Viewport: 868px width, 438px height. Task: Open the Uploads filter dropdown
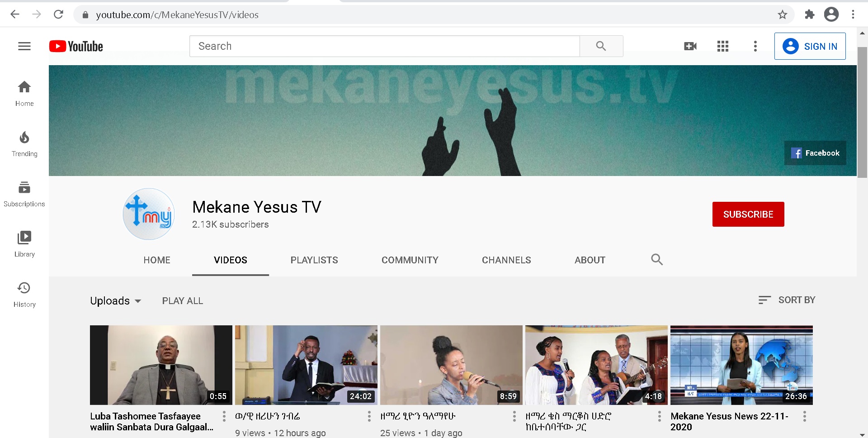tap(115, 300)
